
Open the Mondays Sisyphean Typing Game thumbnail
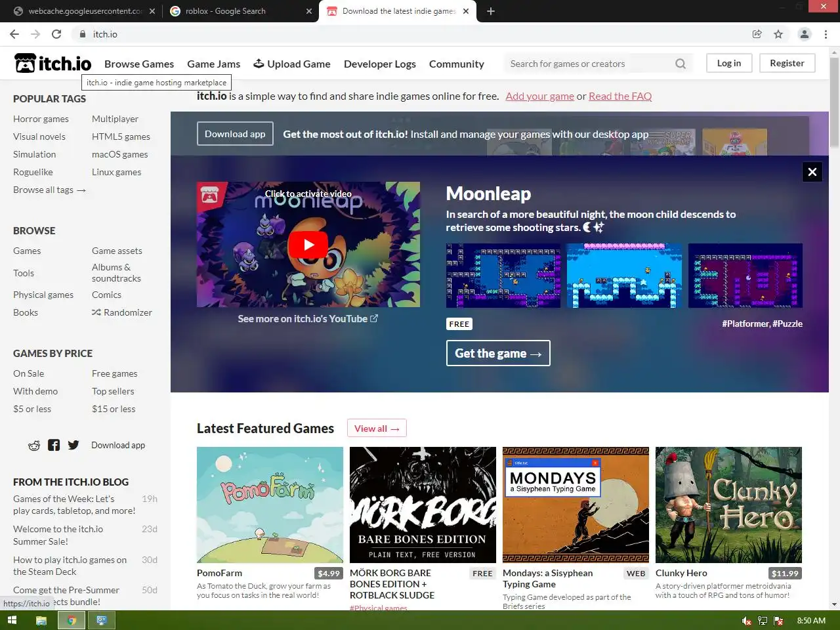coord(576,505)
